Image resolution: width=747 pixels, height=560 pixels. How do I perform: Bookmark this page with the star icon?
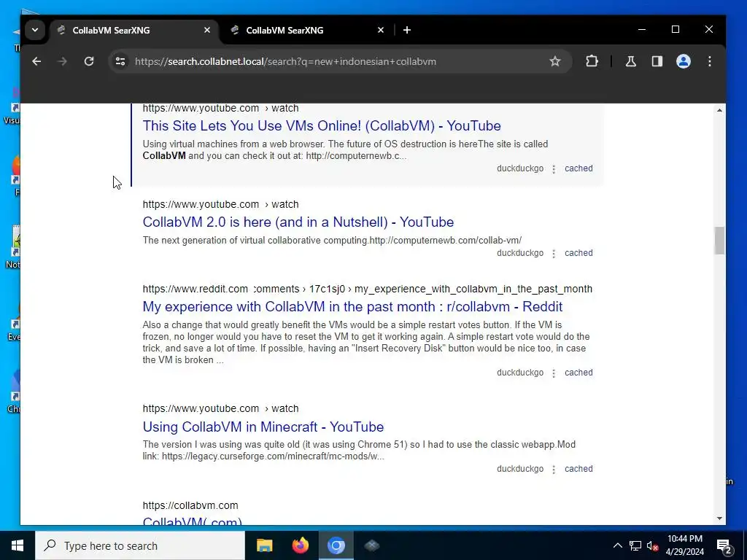(555, 61)
